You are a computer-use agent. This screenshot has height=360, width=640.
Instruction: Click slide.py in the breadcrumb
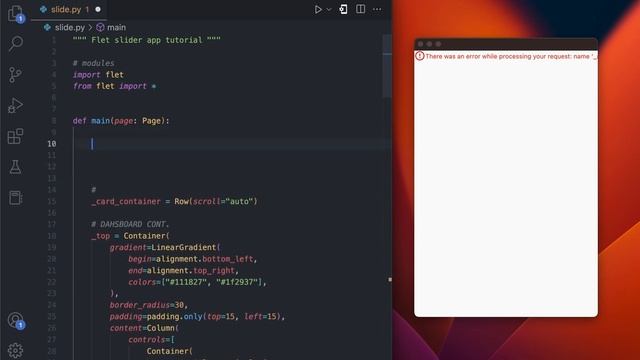pyautogui.click(x=70, y=27)
